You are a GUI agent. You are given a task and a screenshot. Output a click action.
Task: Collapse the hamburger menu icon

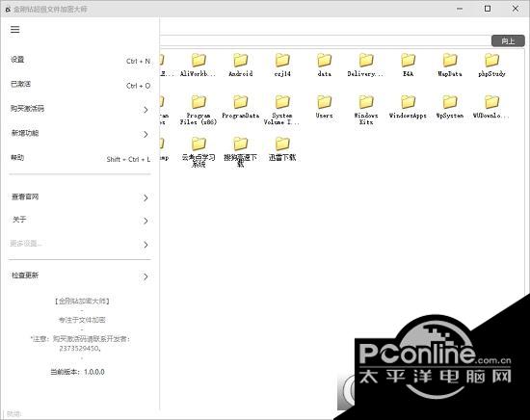point(14,30)
